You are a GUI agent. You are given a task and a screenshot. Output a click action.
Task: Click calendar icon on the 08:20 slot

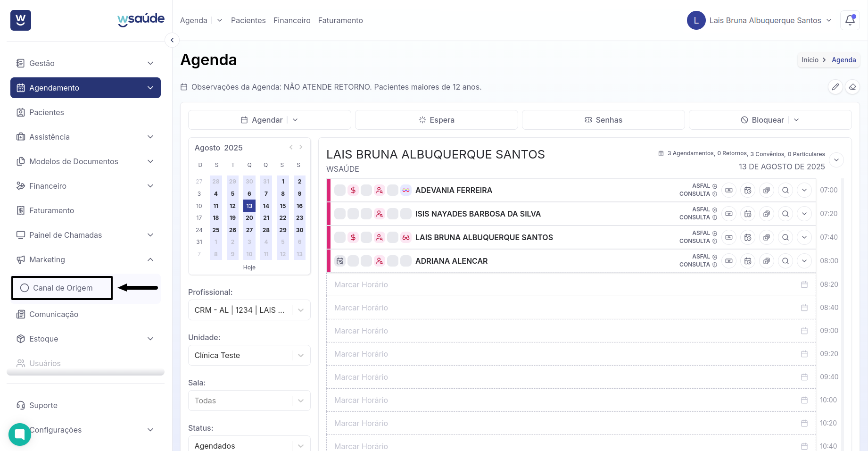coord(804,284)
